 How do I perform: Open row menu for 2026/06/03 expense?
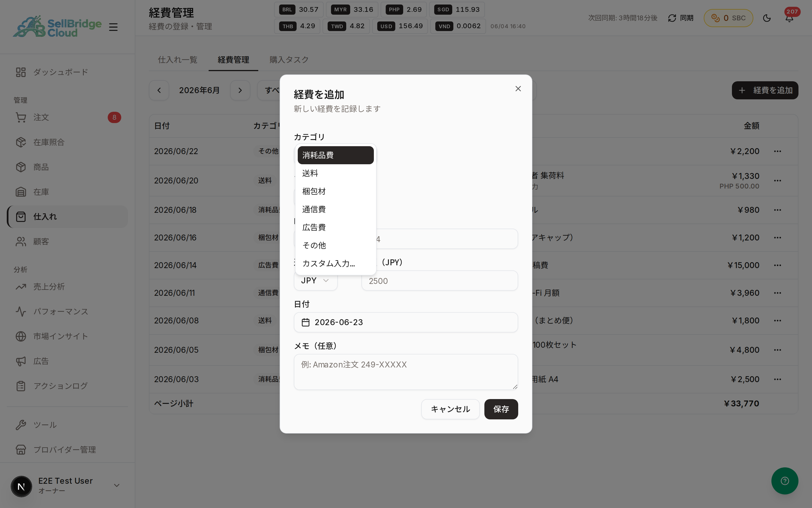tap(777, 379)
